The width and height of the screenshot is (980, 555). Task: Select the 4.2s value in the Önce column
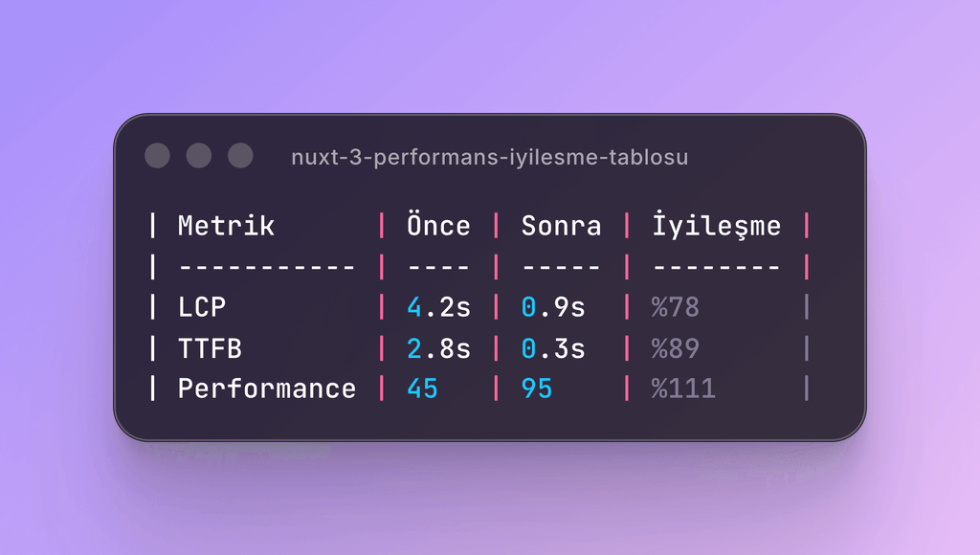tap(437, 307)
